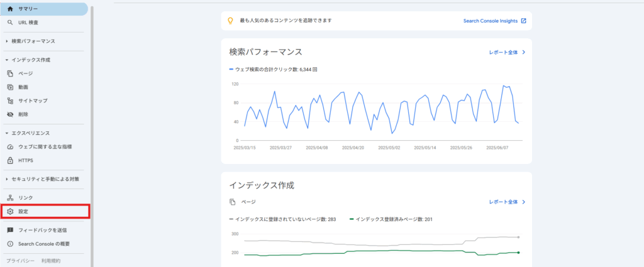The image size is (644, 267).
Task: Open レポート全体 for インデックス作成 card
Action: click(x=507, y=202)
